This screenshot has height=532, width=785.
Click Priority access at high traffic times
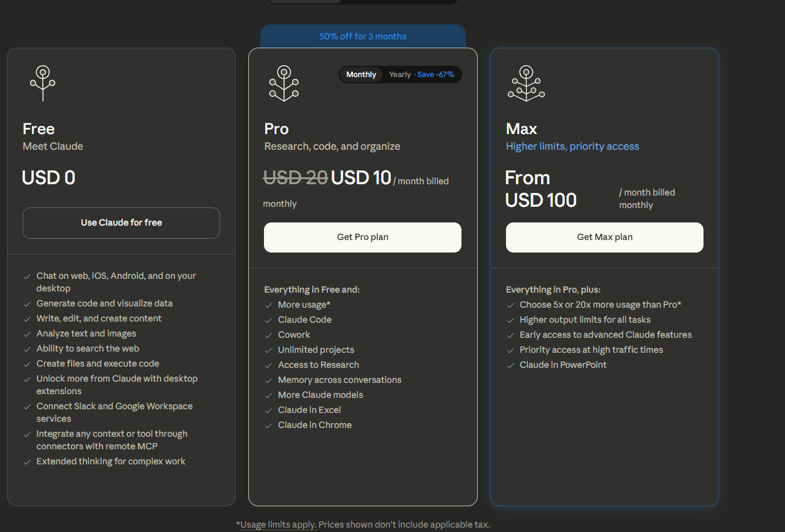point(591,350)
